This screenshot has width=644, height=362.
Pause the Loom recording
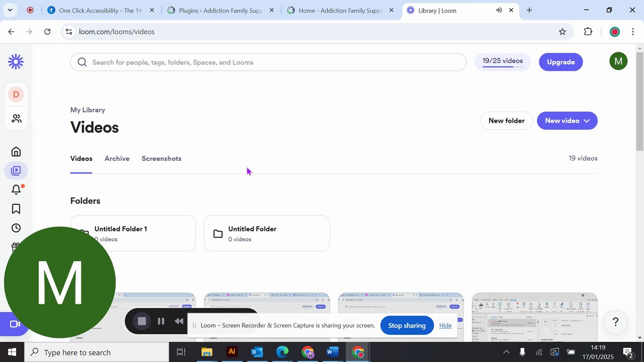point(161,321)
